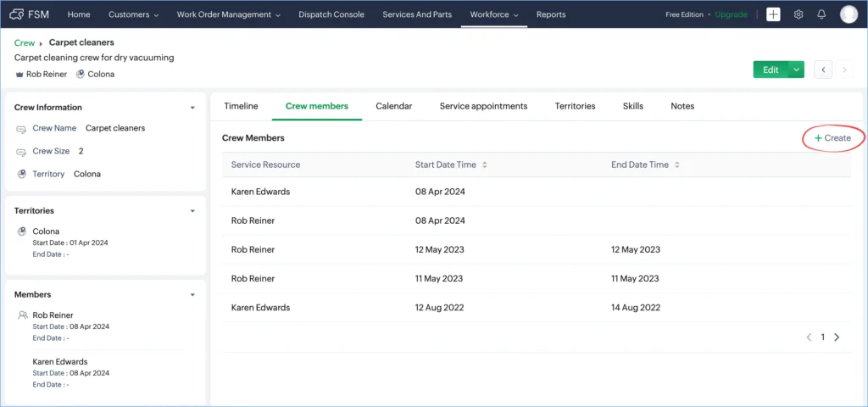Open the user profile avatar
868x407 pixels.
849,14
